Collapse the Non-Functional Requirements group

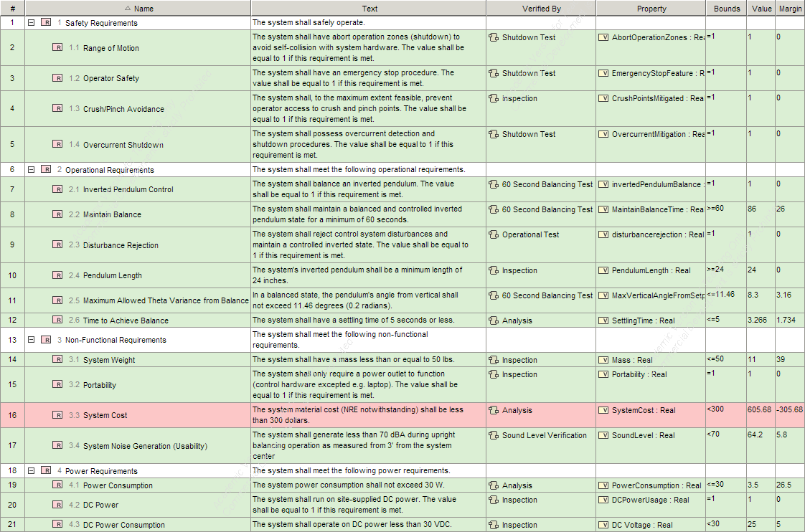coord(32,340)
